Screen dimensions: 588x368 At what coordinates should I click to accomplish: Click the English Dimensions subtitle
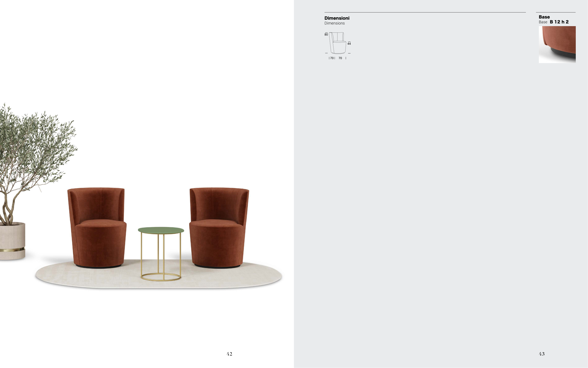click(334, 23)
